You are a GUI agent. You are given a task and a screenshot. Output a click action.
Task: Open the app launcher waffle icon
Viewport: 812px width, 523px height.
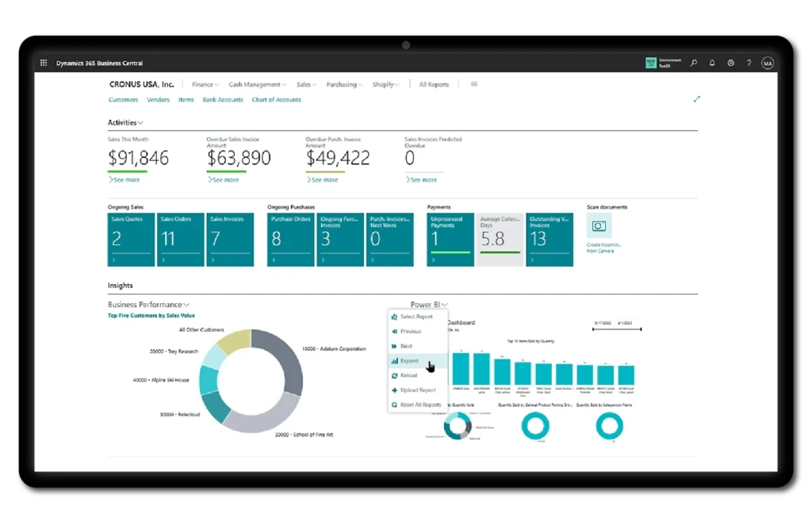point(44,63)
